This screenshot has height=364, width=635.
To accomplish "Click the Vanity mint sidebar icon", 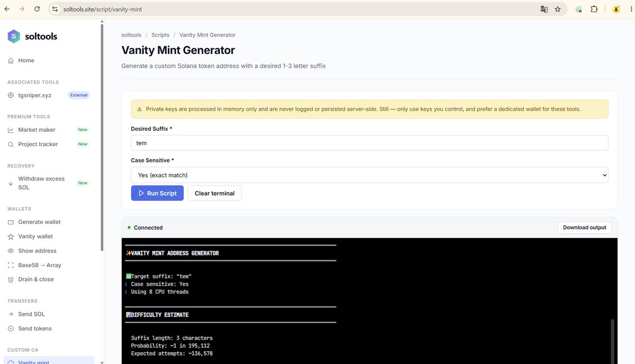I will pos(11,362).
